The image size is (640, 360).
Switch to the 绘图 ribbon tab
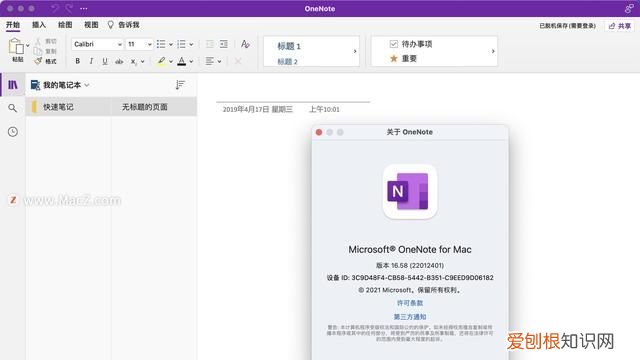click(65, 25)
